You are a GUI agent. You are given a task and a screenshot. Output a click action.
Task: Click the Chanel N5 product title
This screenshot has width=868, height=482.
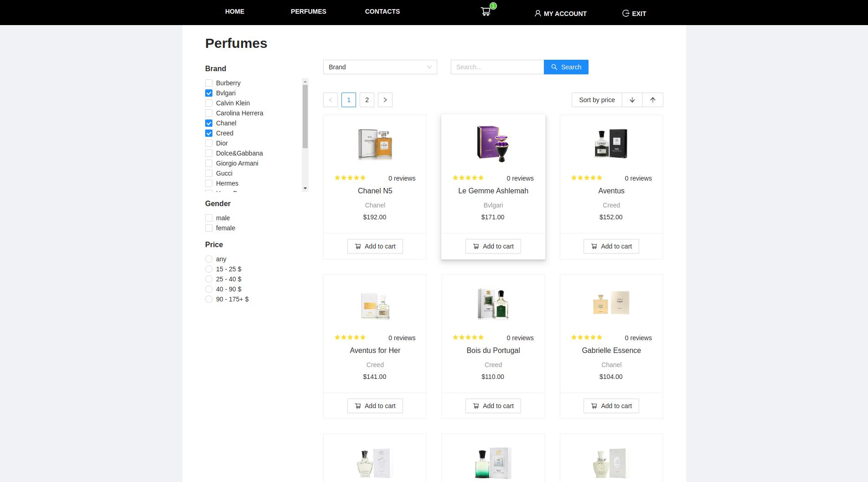tap(375, 191)
